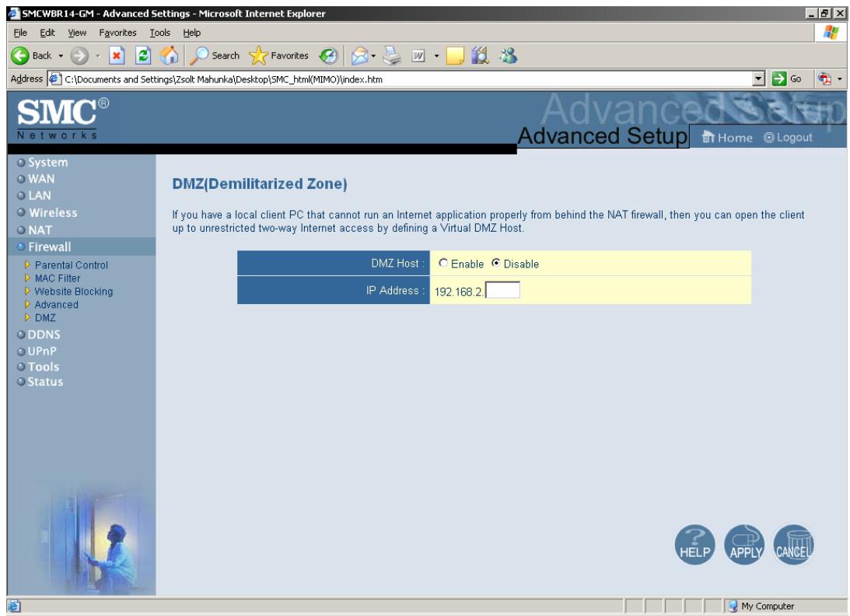This screenshot has height=616, width=850.
Task: Click the Search magnifier icon
Action: (x=200, y=55)
